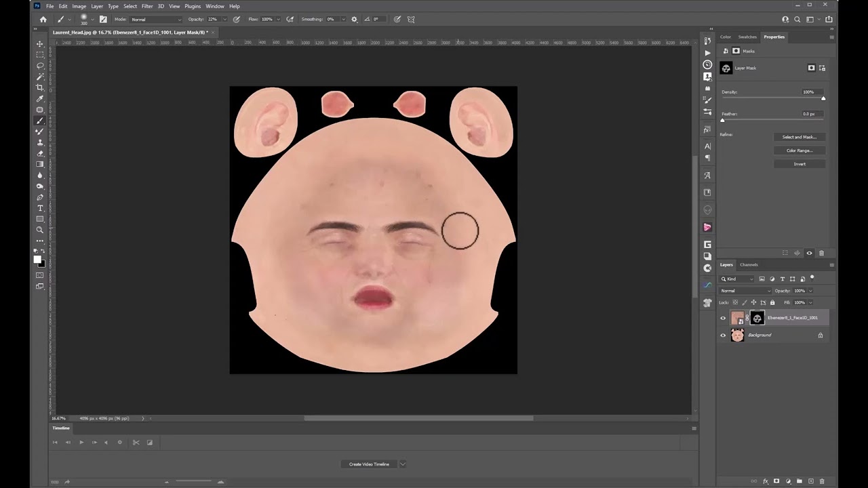The height and width of the screenshot is (488, 868).
Task: Select the Zoom tool
Action: (x=40, y=230)
